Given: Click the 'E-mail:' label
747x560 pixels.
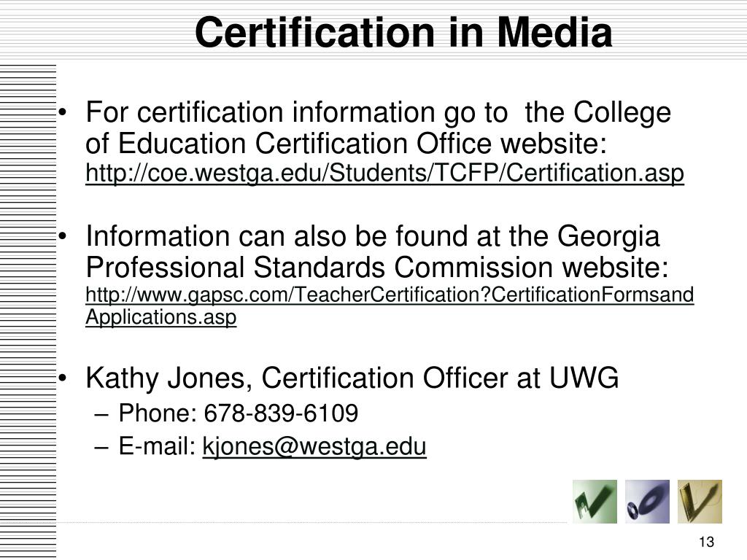Looking at the screenshot, I should click(x=158, y=447).
